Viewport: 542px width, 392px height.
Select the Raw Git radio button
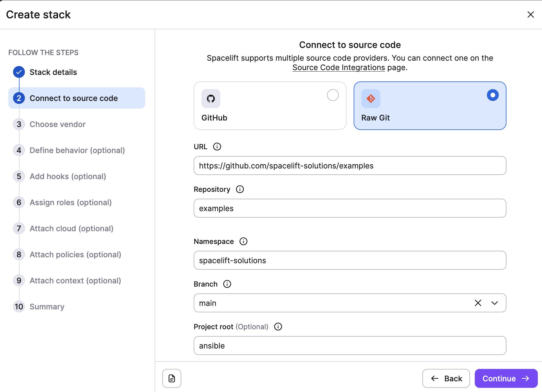(493, 95)
